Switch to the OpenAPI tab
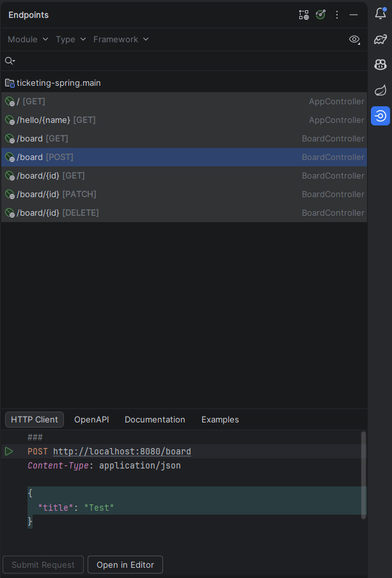This screenshot has width=392, height=578. [x=91, y=419]
